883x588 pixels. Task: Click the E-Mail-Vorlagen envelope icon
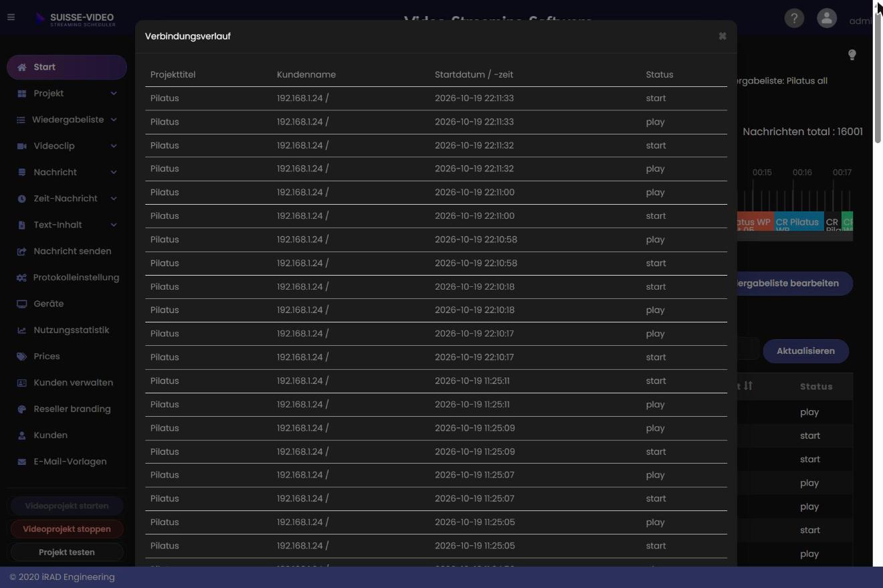(21, 462)
